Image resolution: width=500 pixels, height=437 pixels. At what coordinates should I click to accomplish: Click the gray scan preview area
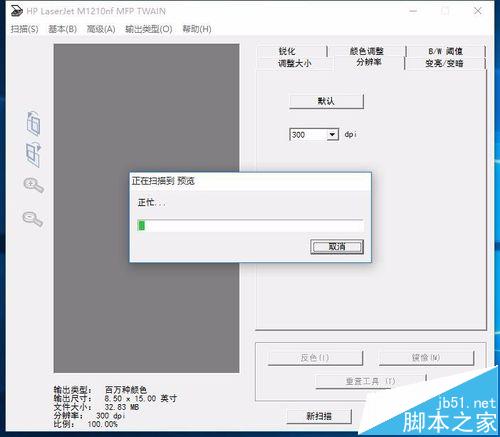147,208
